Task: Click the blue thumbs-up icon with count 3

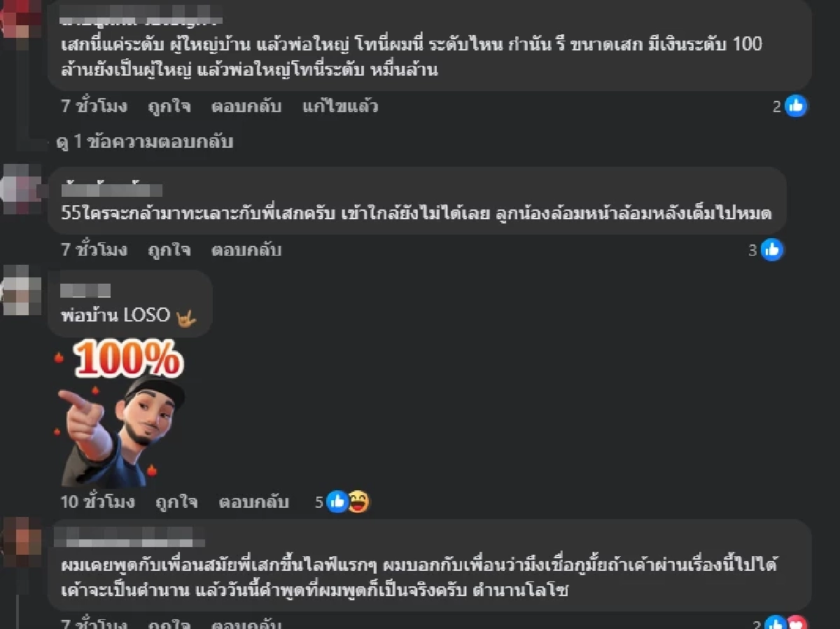Action: coord(771,249)
